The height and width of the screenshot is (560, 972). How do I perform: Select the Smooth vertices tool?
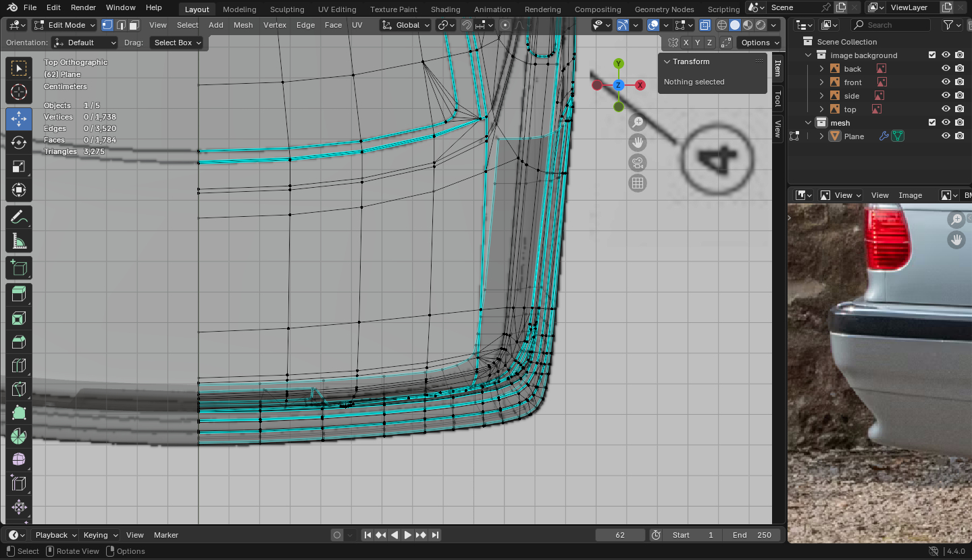click(19, 459)
